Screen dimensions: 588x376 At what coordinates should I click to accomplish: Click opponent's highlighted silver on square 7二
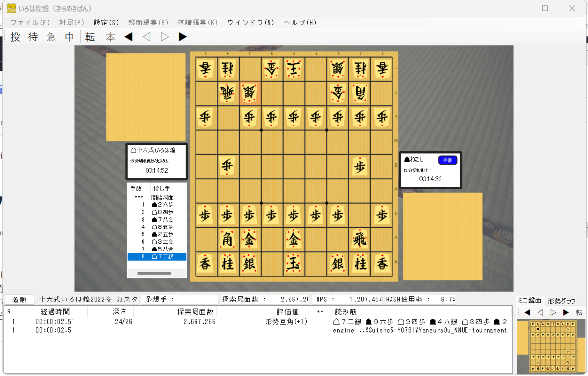250,93
